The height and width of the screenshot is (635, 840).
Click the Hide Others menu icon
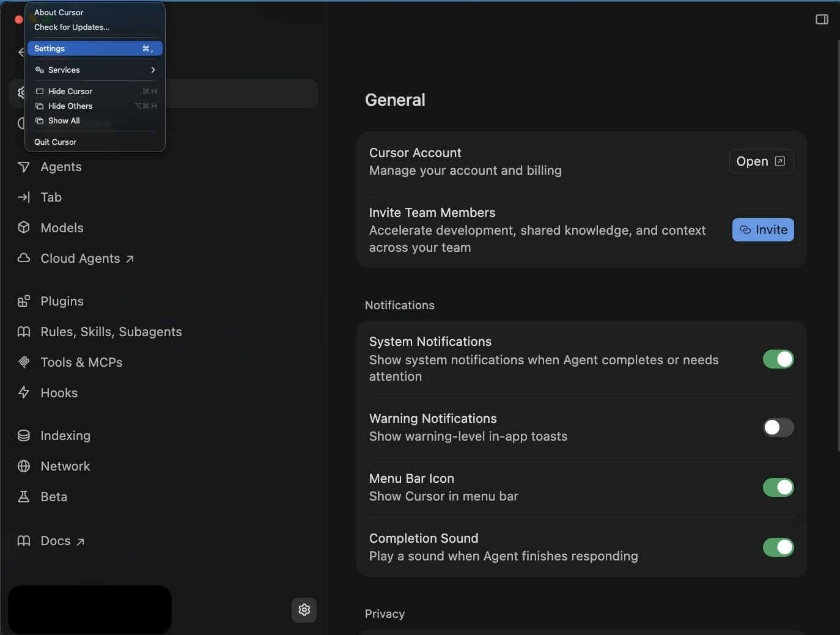click(x=40, y=106)
